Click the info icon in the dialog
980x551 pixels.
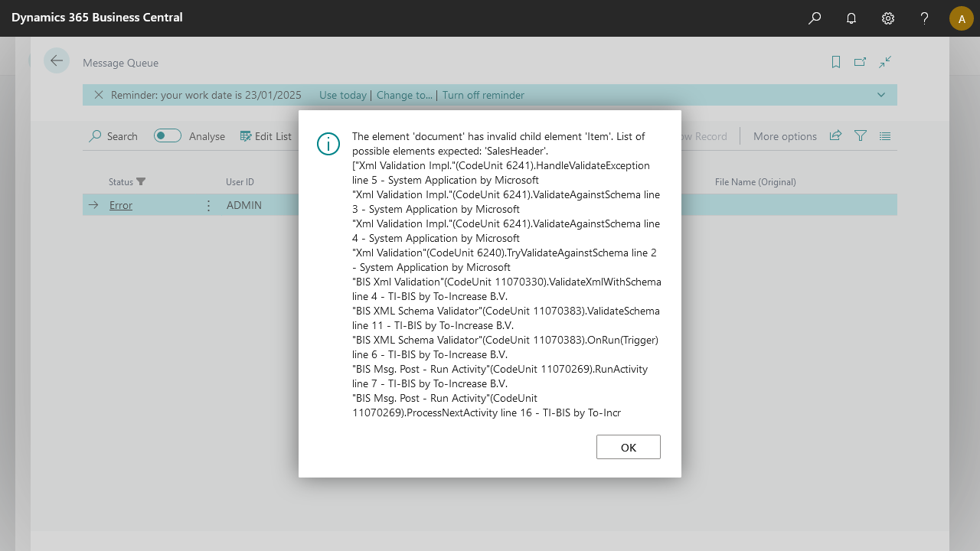328,143
